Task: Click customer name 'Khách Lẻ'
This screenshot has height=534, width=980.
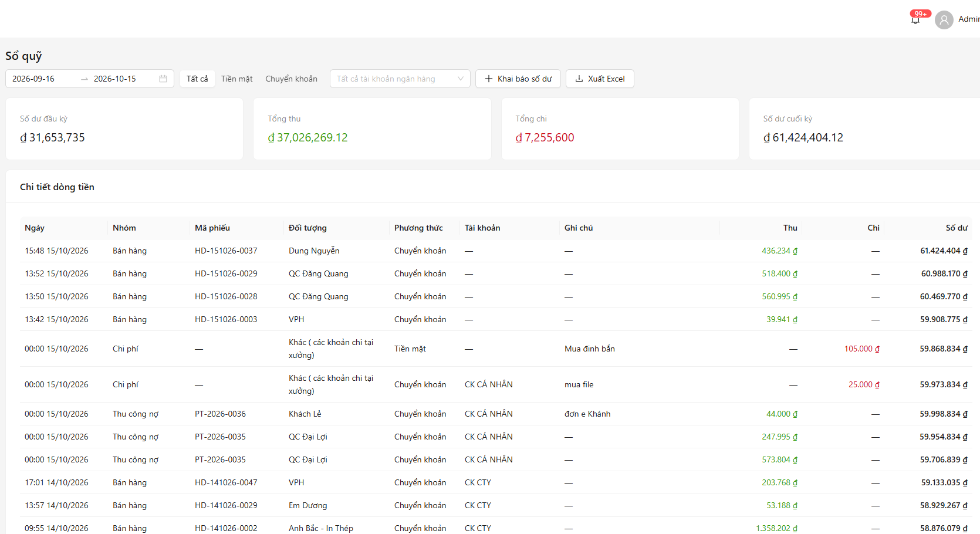Action: pyautogui.click(x=305, y=414)
